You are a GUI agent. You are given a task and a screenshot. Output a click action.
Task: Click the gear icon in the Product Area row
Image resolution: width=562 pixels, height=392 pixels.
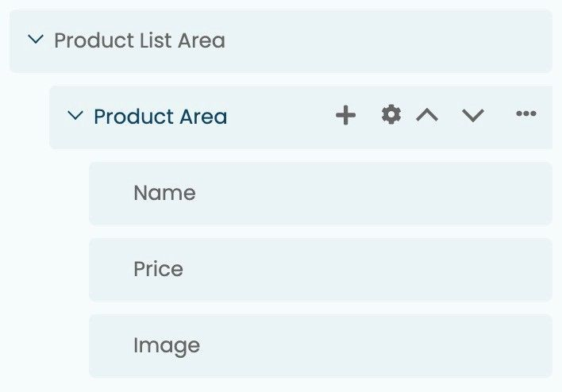click(391, 115)
